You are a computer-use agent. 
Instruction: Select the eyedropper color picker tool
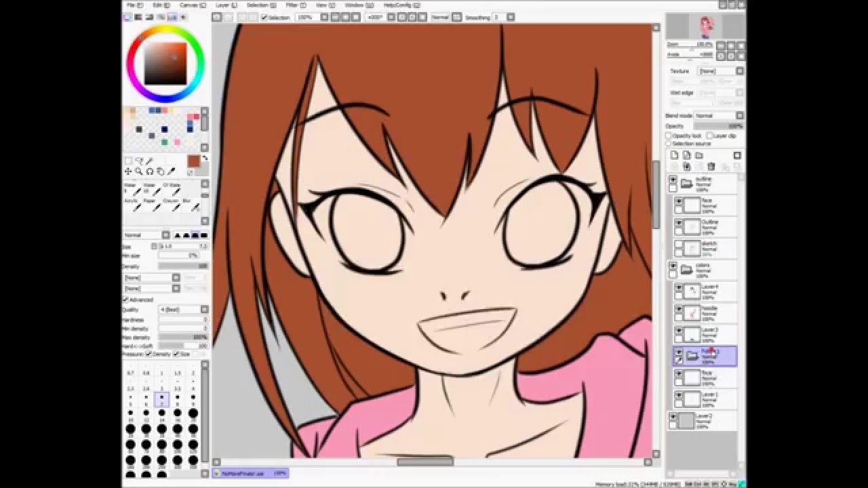tap(172, 171)
